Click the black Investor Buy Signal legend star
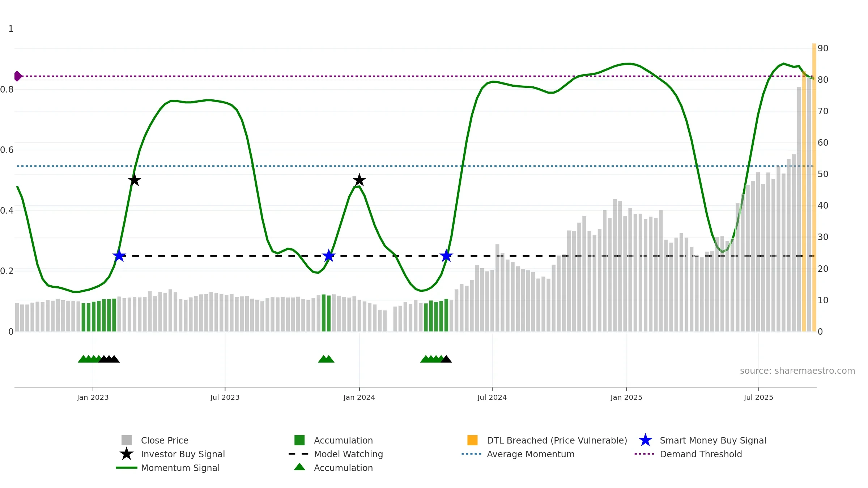Image resolution: width=868 pixels, height=488 pixels. click(x=127, y=454)
